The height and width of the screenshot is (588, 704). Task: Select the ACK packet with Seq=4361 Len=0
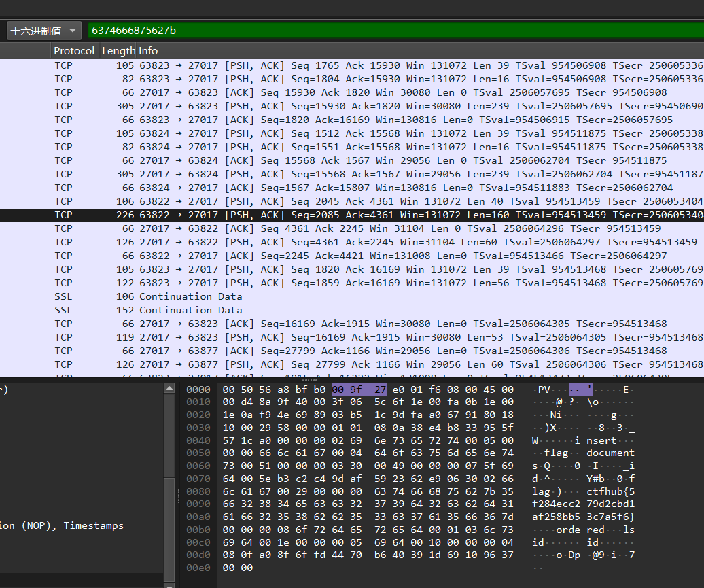click(352, 228)
